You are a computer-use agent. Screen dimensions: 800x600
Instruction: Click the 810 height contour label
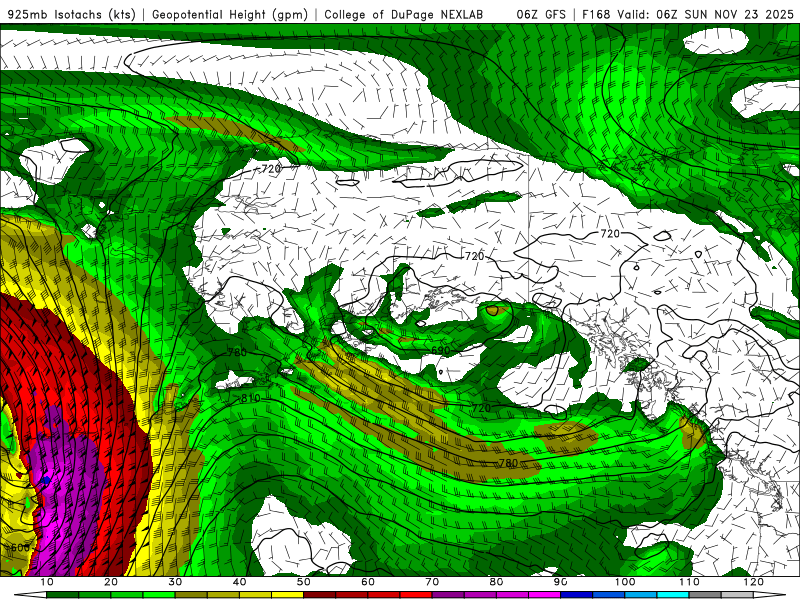[x=251, y=398]
